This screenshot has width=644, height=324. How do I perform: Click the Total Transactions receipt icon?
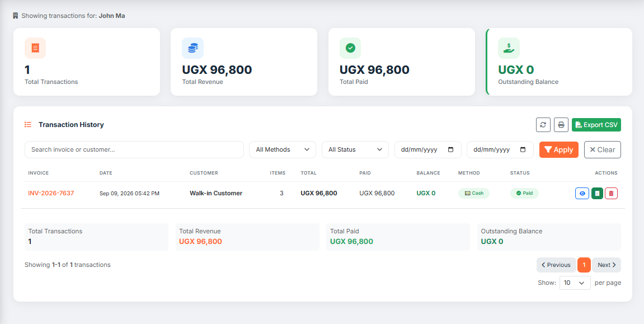point(35,48)
